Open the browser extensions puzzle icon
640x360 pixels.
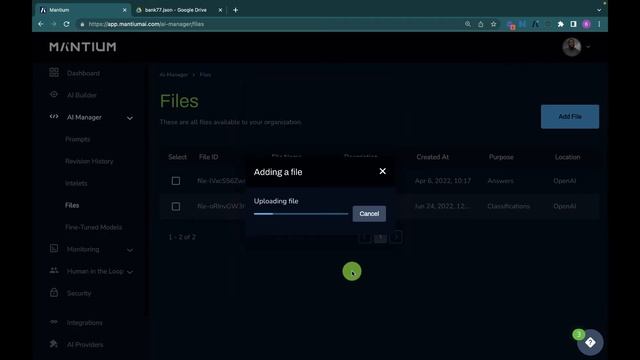560,24
